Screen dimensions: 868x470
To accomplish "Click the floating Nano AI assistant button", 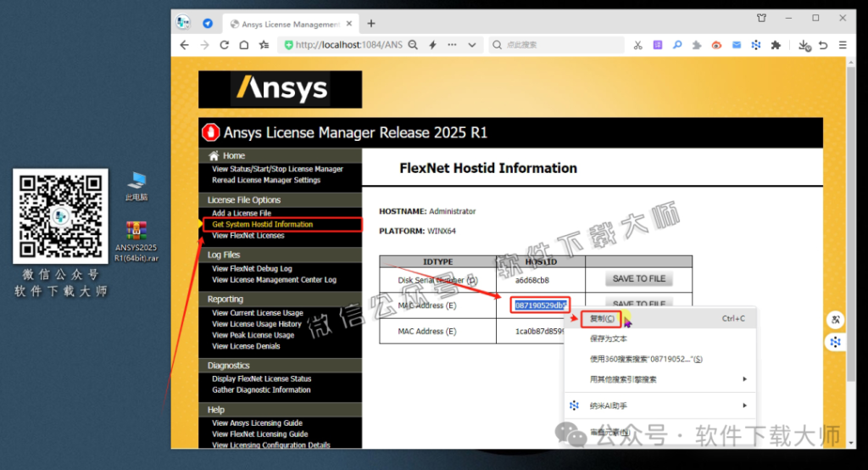I will (x=836, y=342).
